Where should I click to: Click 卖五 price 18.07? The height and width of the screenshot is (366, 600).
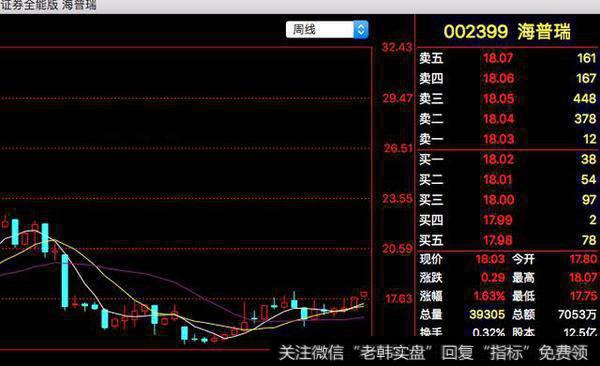[497, 58]
